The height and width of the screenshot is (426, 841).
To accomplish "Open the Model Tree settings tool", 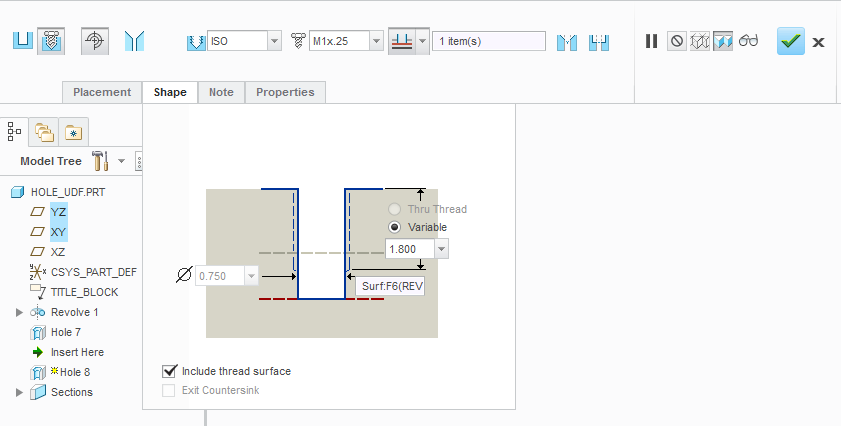I will click(100, 161).
